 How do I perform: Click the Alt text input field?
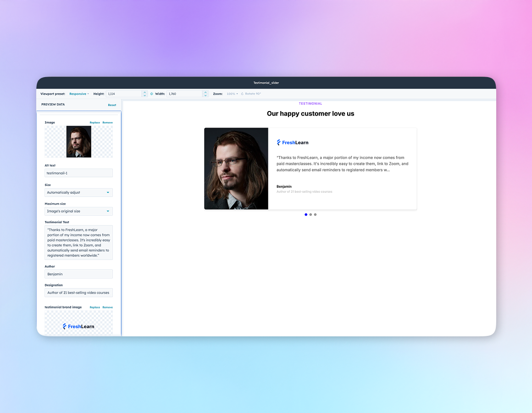pos(78,173)
